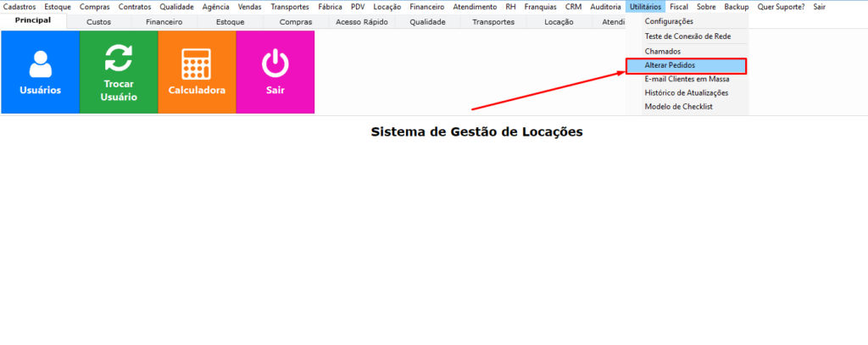Click Quer Suporte? in menu bar
The height and width of the screenshot is (345, 868).
tap(781, 7)
